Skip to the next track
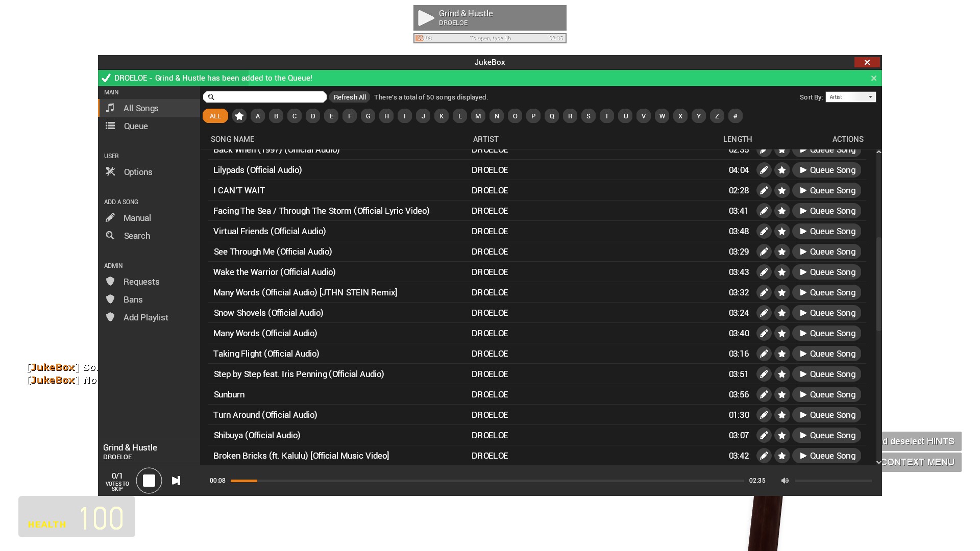980x551 pixels. tap(176, 481)
